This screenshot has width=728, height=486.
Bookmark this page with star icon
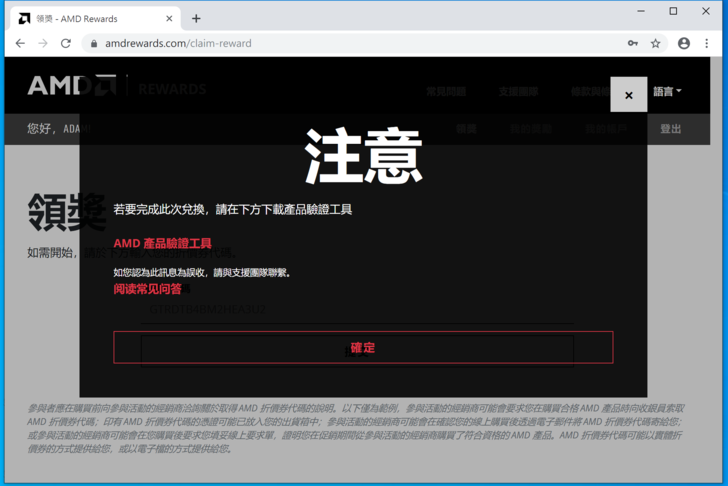click(655, 43)
